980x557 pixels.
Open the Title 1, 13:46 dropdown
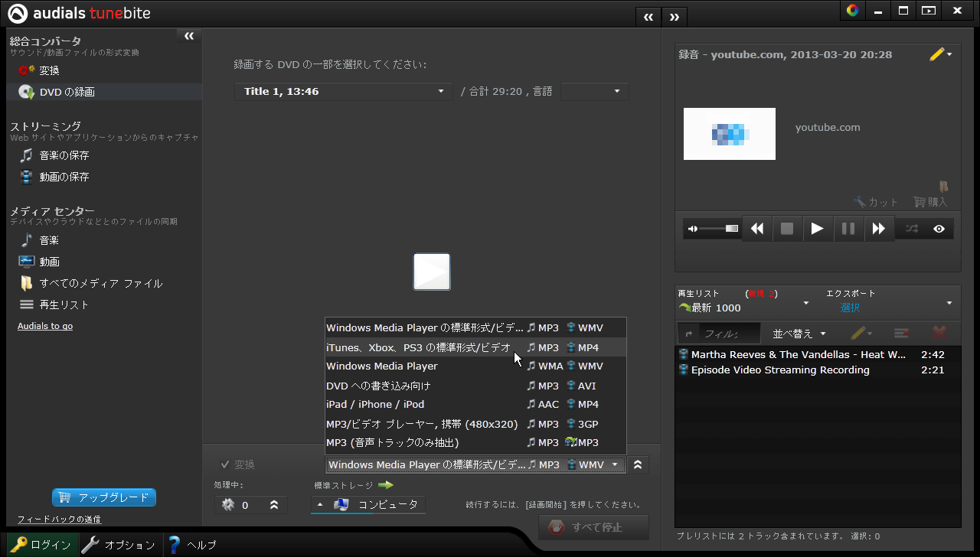click(343, 91)
